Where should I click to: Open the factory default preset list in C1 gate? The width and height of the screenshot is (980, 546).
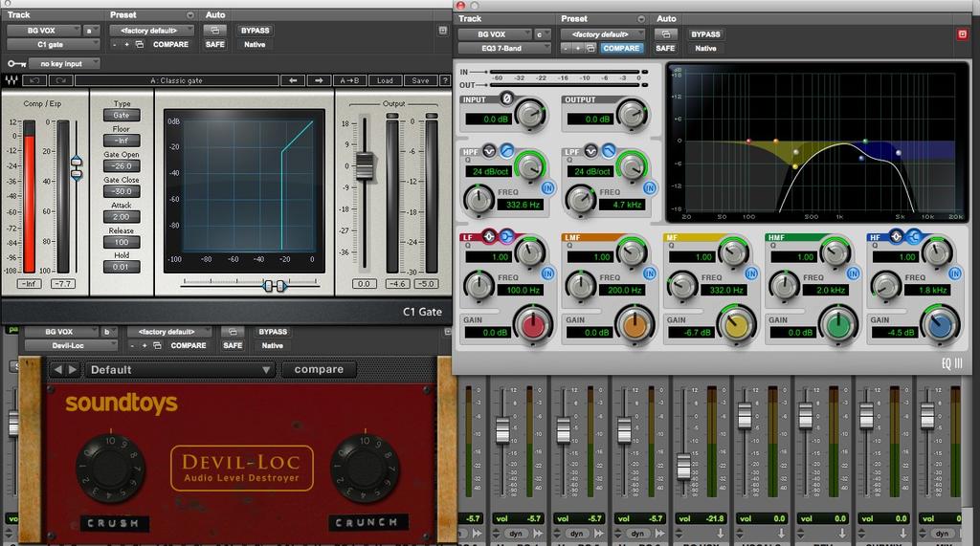(x=152, y=30)
